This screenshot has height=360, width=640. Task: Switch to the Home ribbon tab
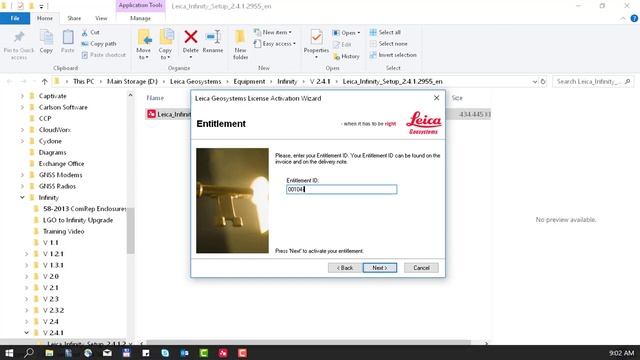(x=45, y=18)
